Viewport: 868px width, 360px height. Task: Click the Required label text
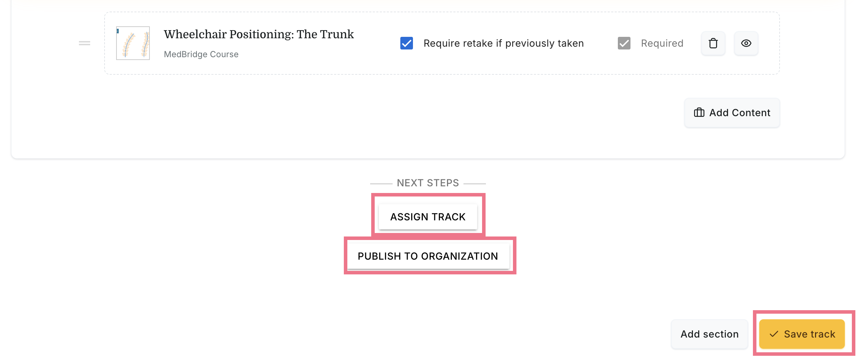662,44
